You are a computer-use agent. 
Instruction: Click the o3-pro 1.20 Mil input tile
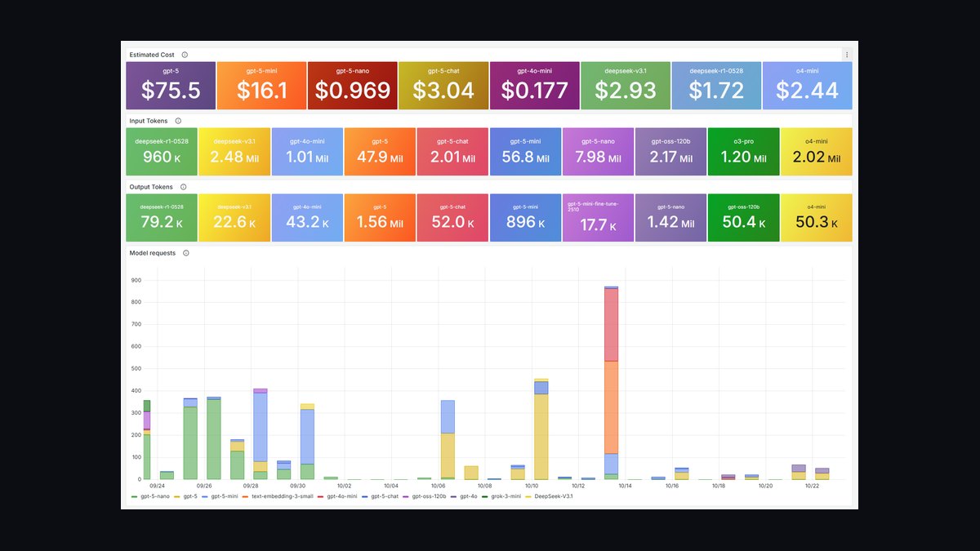tap(744, 152)
